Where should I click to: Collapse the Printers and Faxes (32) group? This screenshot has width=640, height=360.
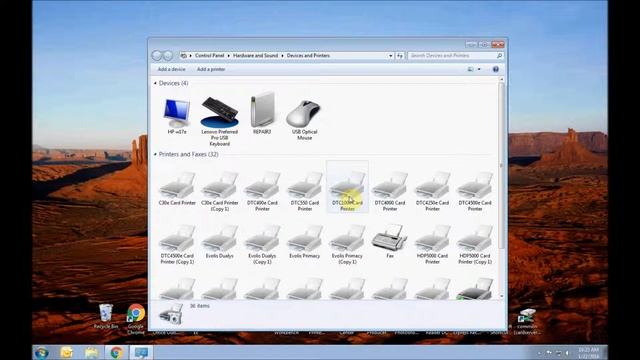click(x=155, y=154)
